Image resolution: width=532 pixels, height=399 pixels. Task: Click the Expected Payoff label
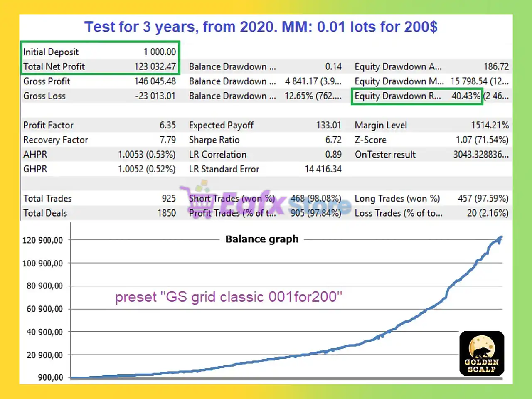[221, 125]
